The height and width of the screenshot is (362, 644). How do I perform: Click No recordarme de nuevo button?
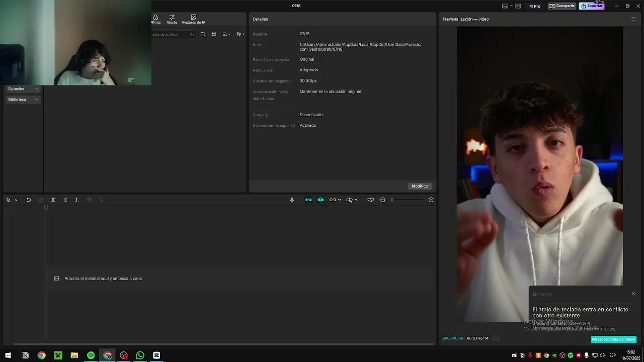coord(613,339)
